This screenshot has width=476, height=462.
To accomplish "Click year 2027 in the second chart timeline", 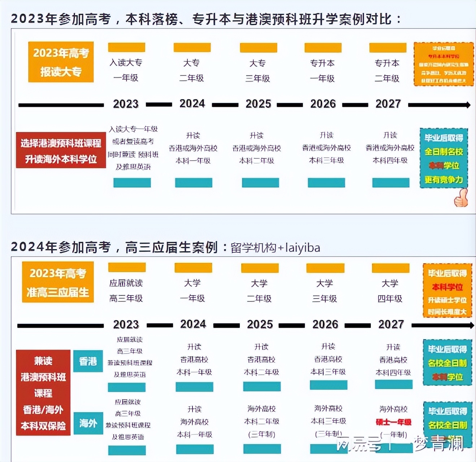I will coord(391,324).
